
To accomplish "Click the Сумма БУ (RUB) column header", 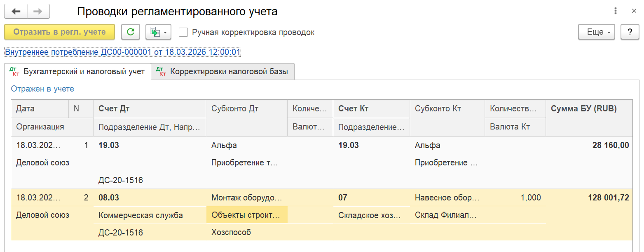I will (589, 118).
